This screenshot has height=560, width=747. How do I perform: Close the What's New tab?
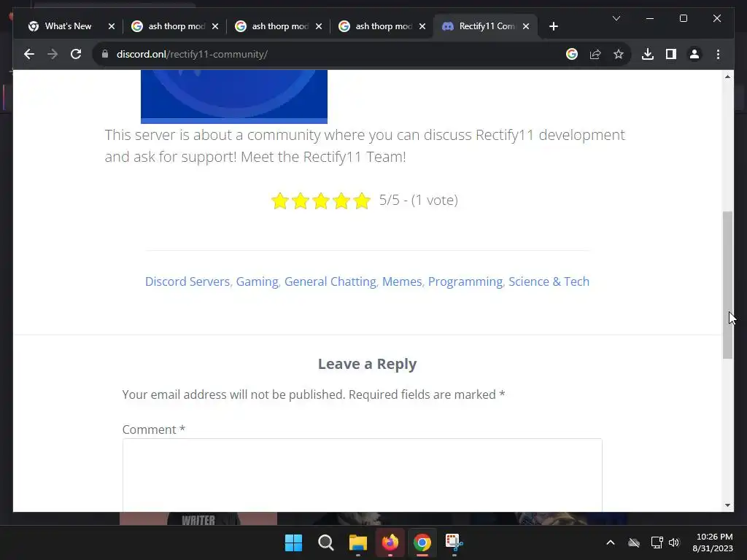pyautogui.click(x=112, y=26)
